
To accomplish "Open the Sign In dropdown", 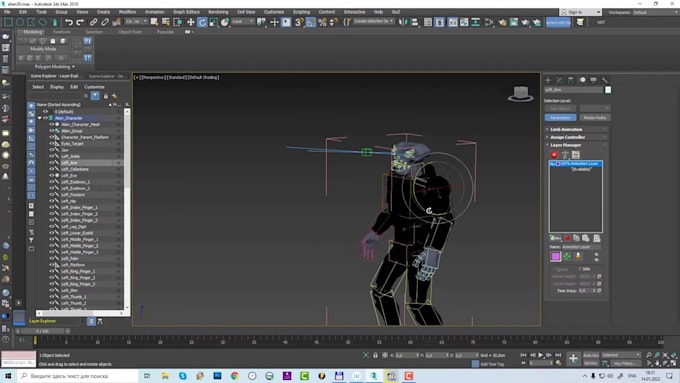I will coord(581,12).
